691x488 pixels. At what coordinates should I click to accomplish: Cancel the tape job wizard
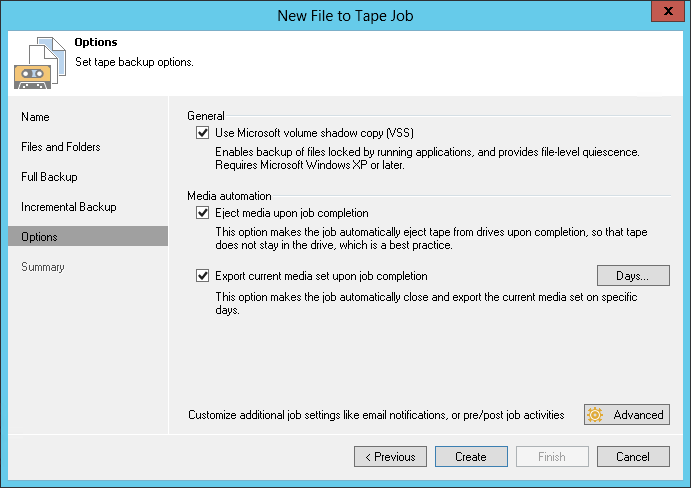tap(633, 457)
